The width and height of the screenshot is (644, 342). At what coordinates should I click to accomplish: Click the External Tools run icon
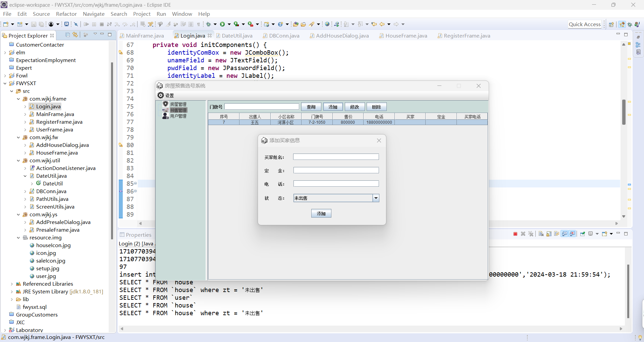(250, 24)
